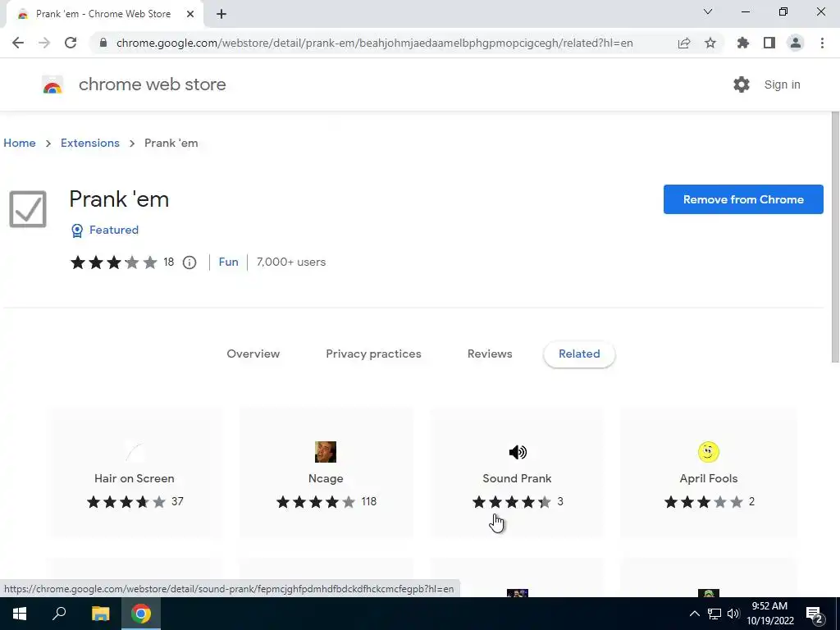Open the side panel icon
This screenshot has height=630, width=840.
tap(769, 43)
